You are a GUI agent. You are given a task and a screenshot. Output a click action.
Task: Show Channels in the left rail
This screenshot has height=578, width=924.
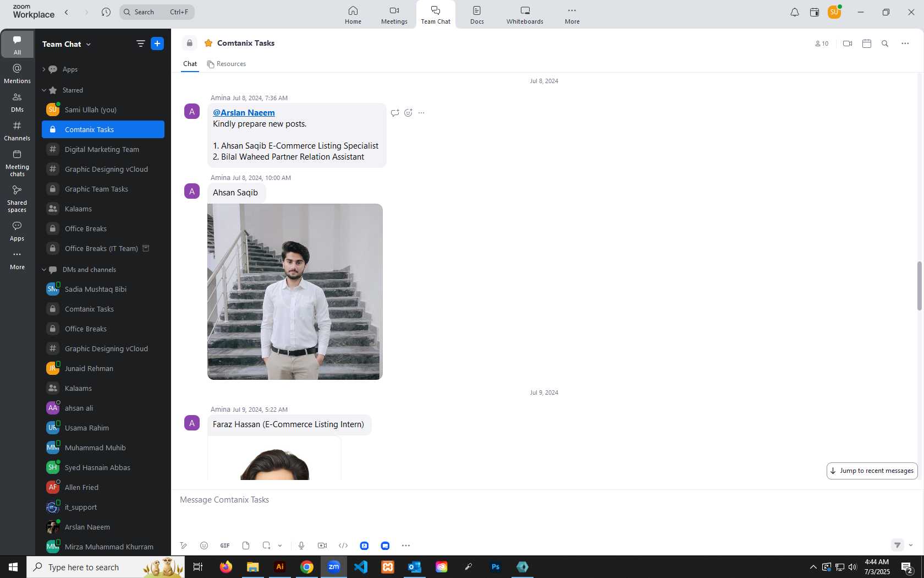pos(17,131)
